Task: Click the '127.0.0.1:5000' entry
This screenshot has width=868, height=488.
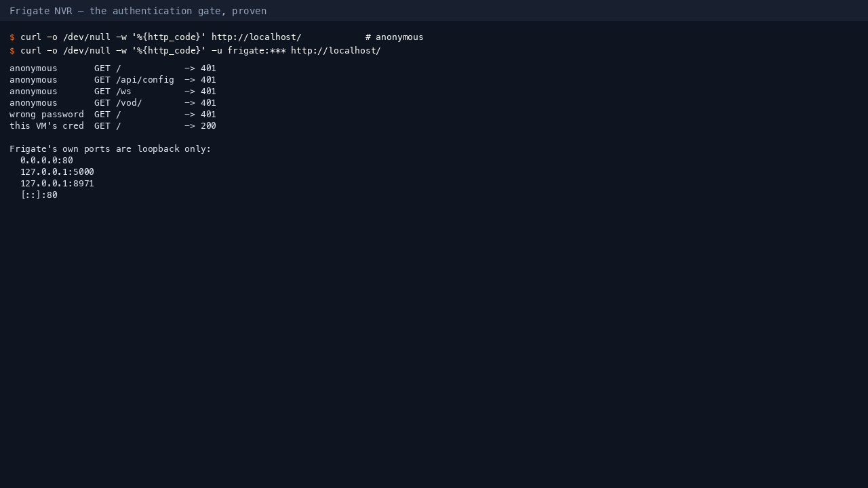Action: tap(57, 172)
